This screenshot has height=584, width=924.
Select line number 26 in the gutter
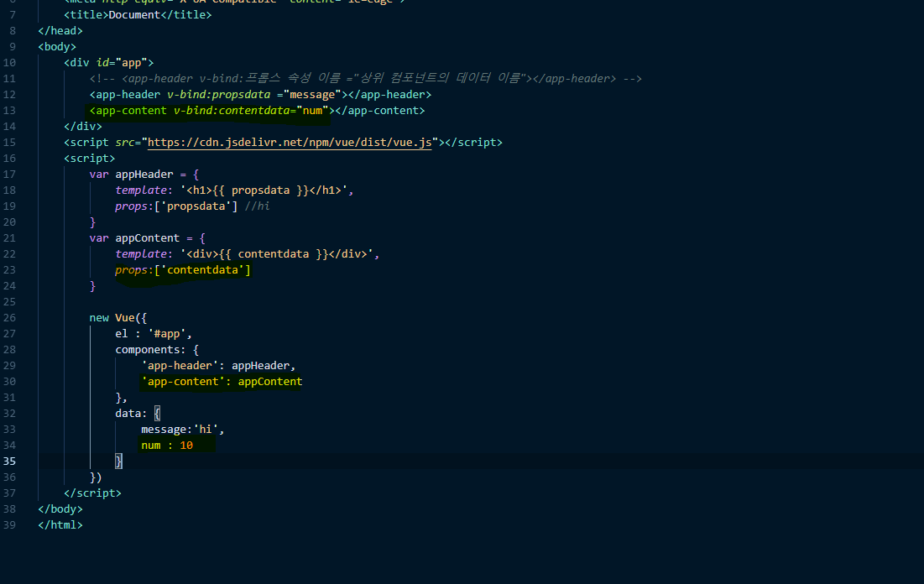click(x=9, y=318)
